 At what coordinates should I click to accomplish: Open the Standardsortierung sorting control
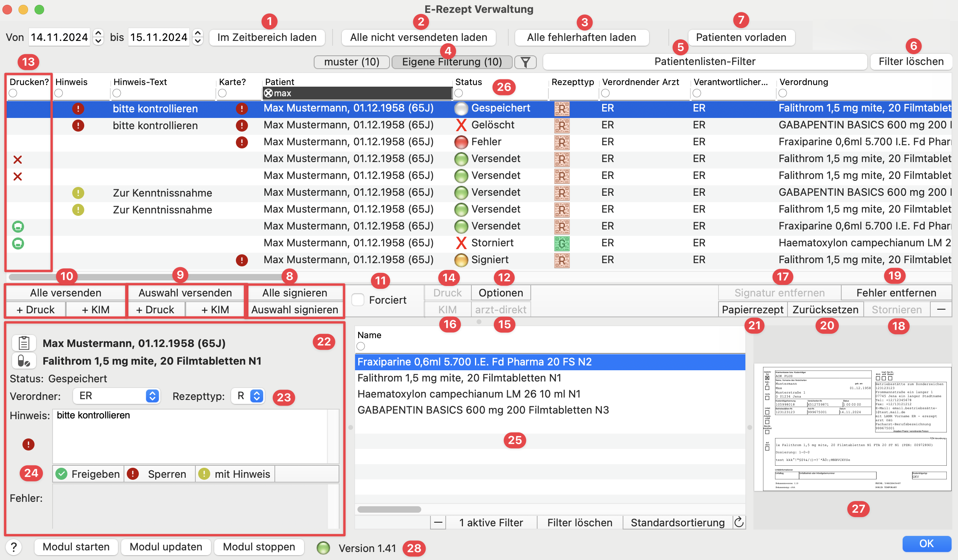pos(678,522)
